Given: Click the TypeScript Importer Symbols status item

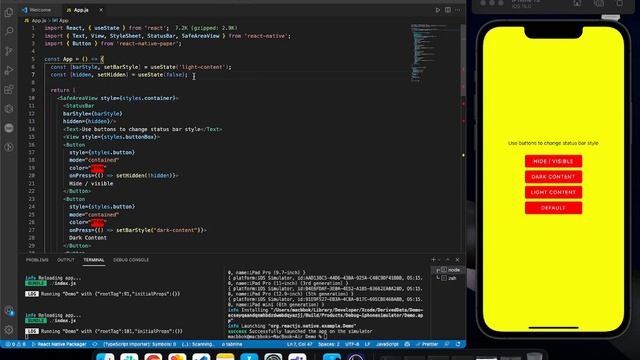Looking at the screenshot, I should pyautogui.click(x=140, y=344).
